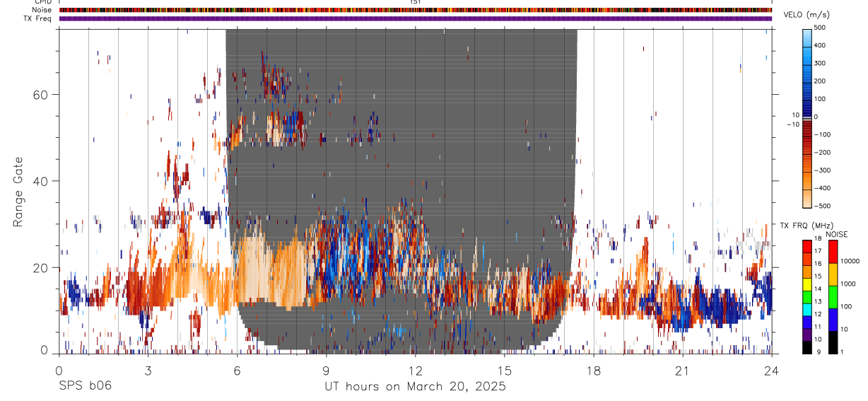
Task: Pick the black noise swatch labeled 1
Action: (x=833, y=342)
